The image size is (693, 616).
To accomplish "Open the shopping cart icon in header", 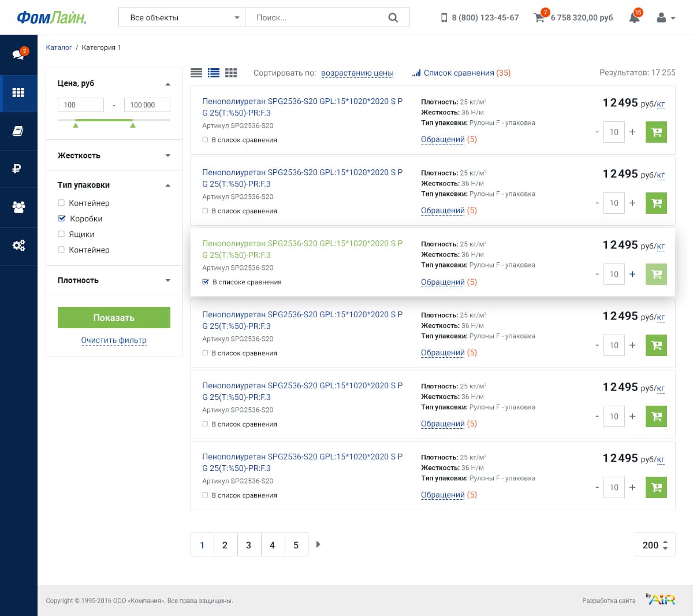I will click(x=539, y=18).
